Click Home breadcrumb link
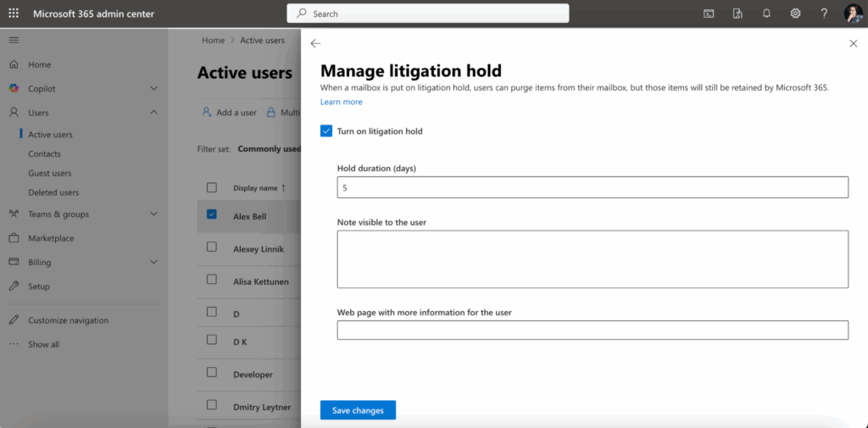868x428 pixels. point(213,41)
